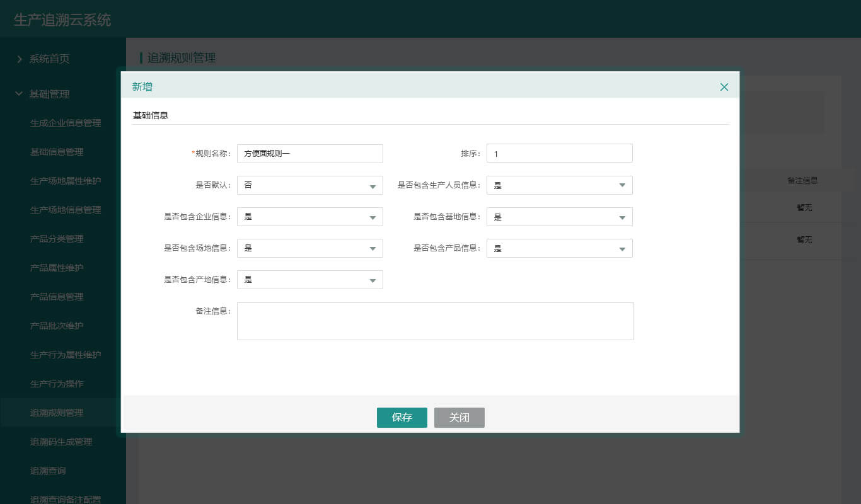Expand the 是否包含企业信息 dropdown
The height and width of the screenshot is (504, 861).
(309, 217)
